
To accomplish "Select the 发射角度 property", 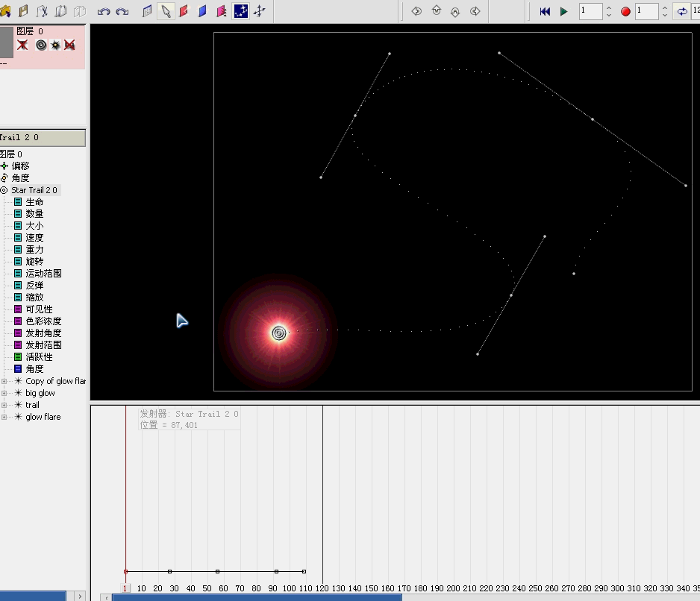I will coord(43,333).
